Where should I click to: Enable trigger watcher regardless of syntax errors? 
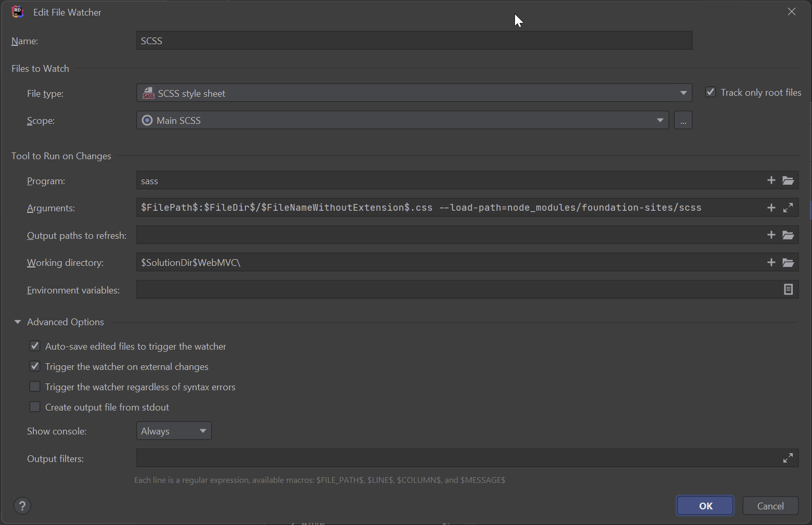point(35,387)
